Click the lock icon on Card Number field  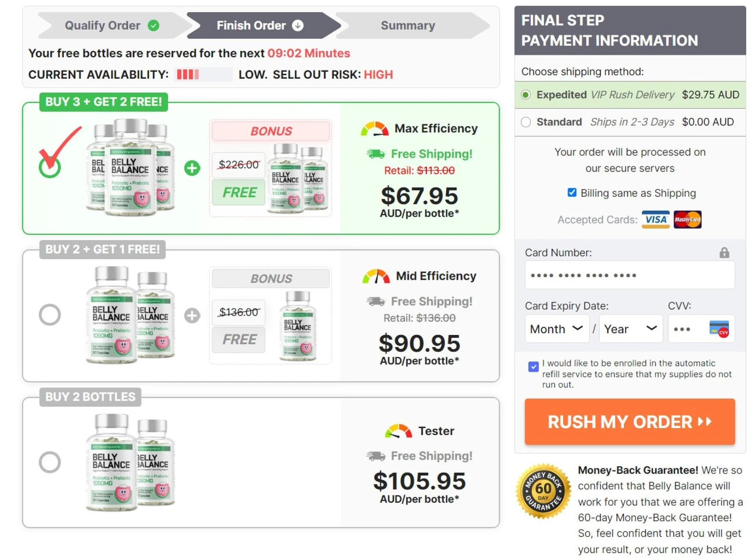[x=725, y=252]
